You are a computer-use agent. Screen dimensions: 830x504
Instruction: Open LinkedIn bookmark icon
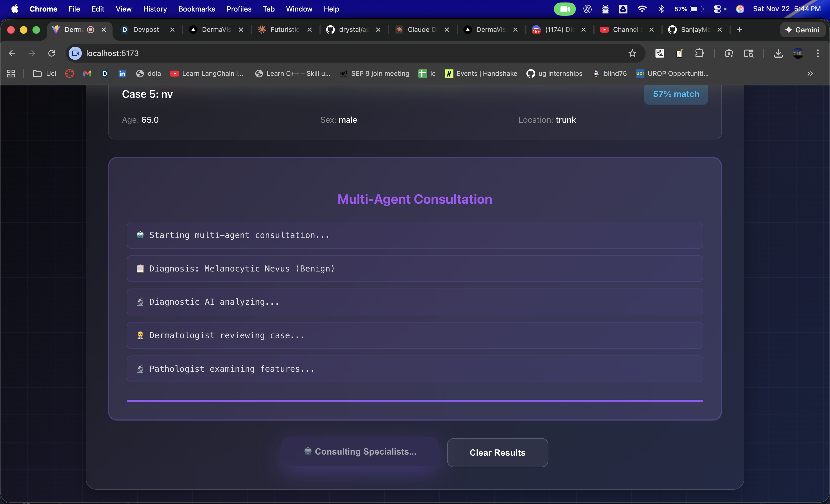point(122,74)
